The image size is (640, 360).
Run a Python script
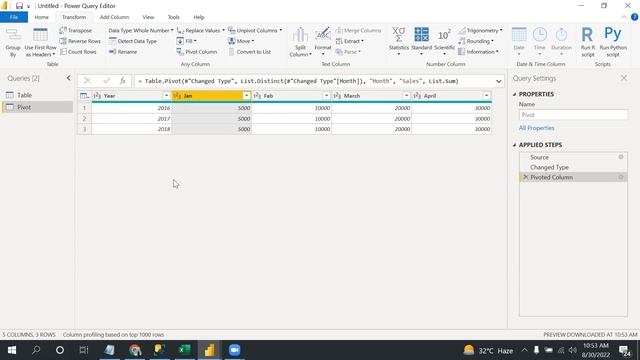[613, 42]
